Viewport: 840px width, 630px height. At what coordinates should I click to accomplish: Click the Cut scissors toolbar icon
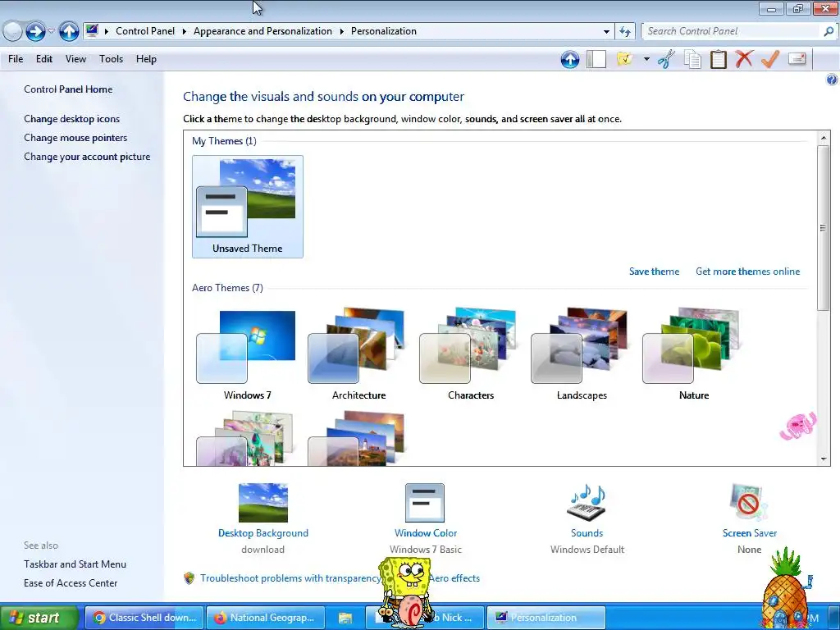coord(666,59)
